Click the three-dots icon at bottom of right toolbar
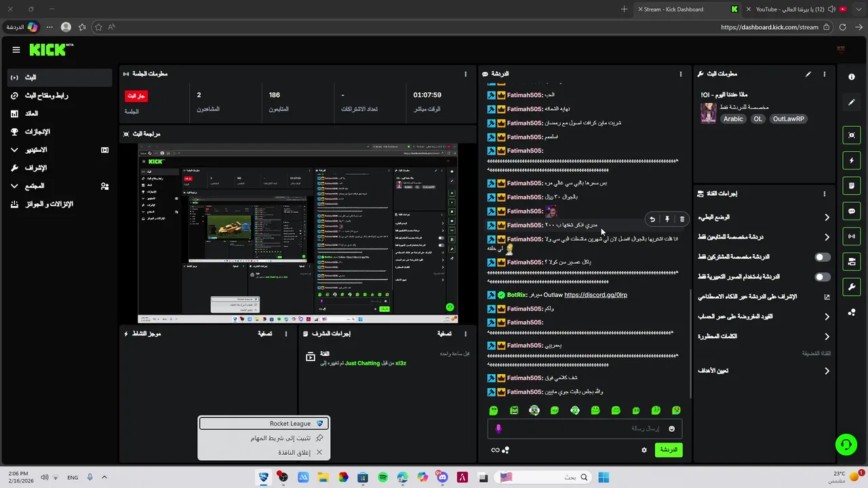This screenshot has height=488, width=868. click(852, 312)
